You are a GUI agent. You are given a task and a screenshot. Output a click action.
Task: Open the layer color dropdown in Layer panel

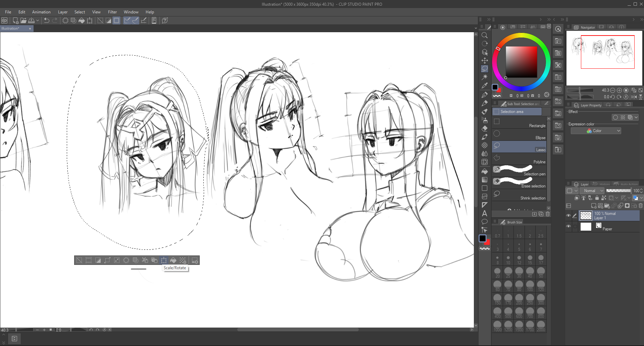(x=637, y=198)
